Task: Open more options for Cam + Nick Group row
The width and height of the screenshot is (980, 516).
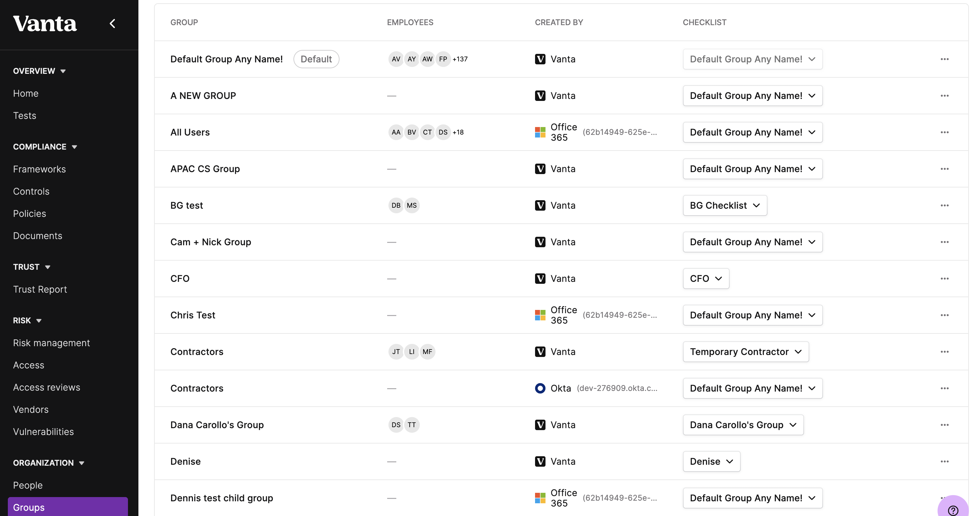Action: point(944,242)
